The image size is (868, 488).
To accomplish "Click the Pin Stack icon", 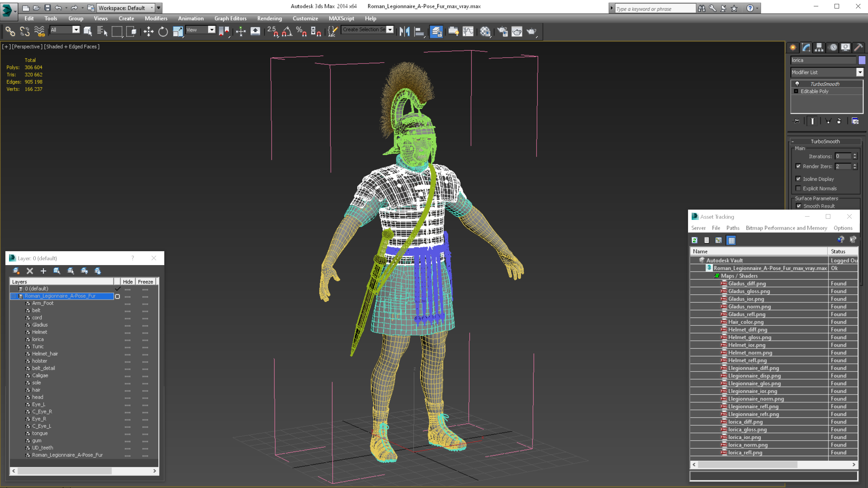I will point(796,121).
